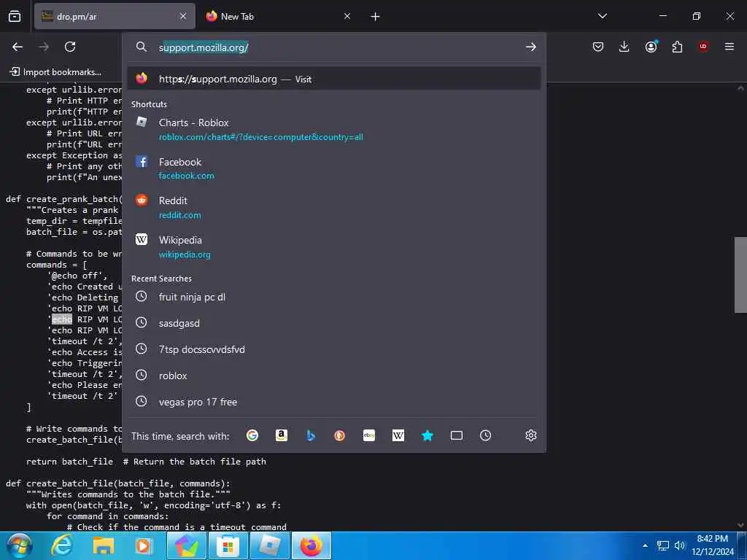Close the dro.pm/ar tab
Screen dimensions: 747x560
click(183, 16)
